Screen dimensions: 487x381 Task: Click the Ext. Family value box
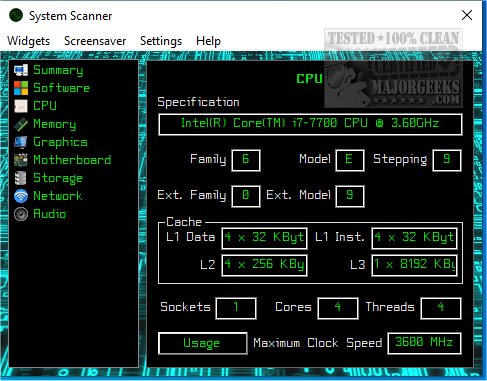coord(246,196)
